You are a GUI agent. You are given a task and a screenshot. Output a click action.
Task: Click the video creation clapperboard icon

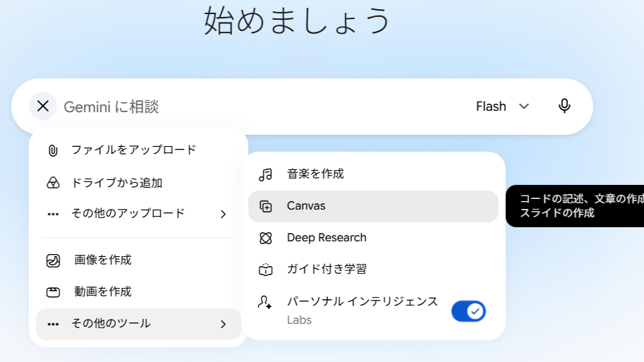coord(53,292)
